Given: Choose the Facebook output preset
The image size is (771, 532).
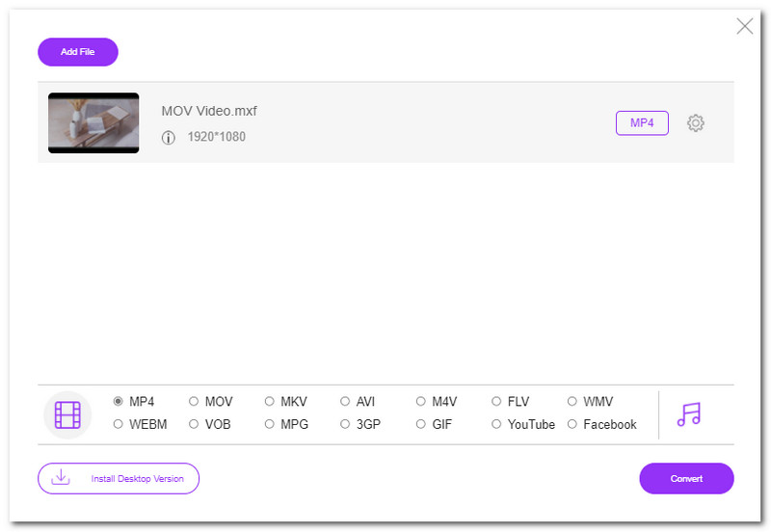Looking at the screenshot, I should [572, 424].
